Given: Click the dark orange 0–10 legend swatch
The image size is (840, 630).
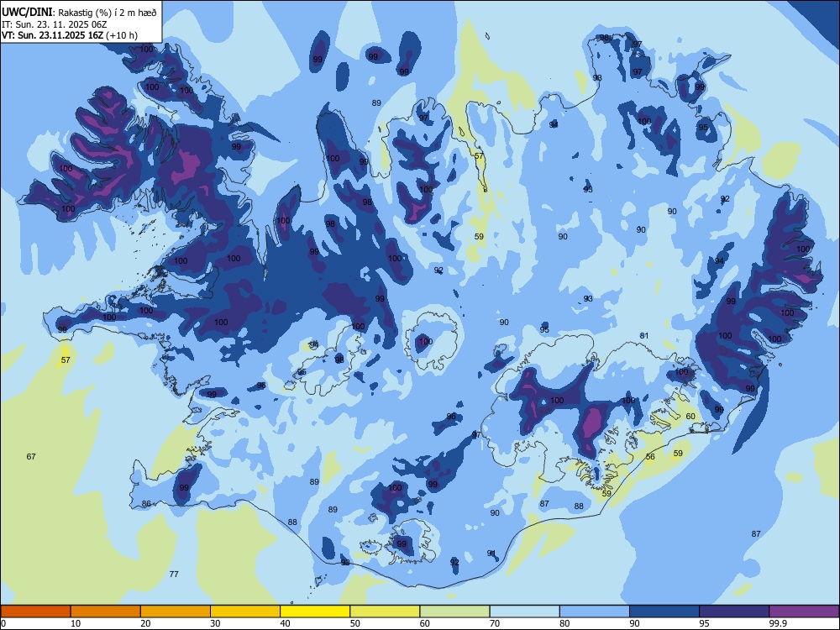Looking at the screenshot, I should (35, 612).
